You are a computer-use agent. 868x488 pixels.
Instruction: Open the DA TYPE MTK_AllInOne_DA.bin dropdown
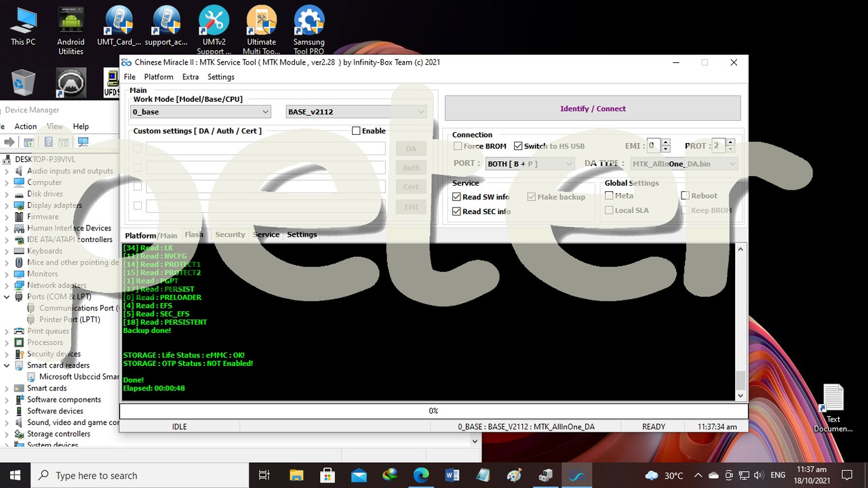(x=684, y=164)
